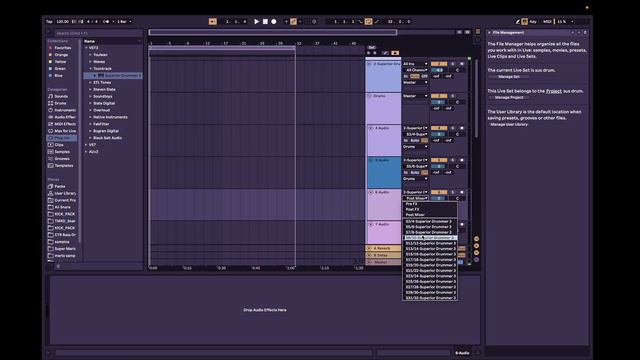Screen dimensions: 640x360
Task: Choose S9/10-Superior Drummer 3 input
Action: (430, 238)
